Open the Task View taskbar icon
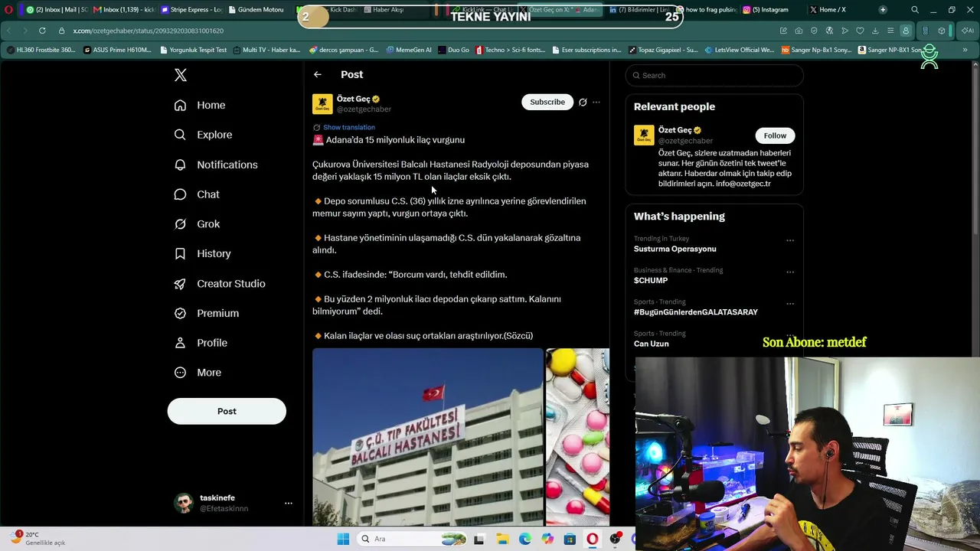 click(479, 539)
